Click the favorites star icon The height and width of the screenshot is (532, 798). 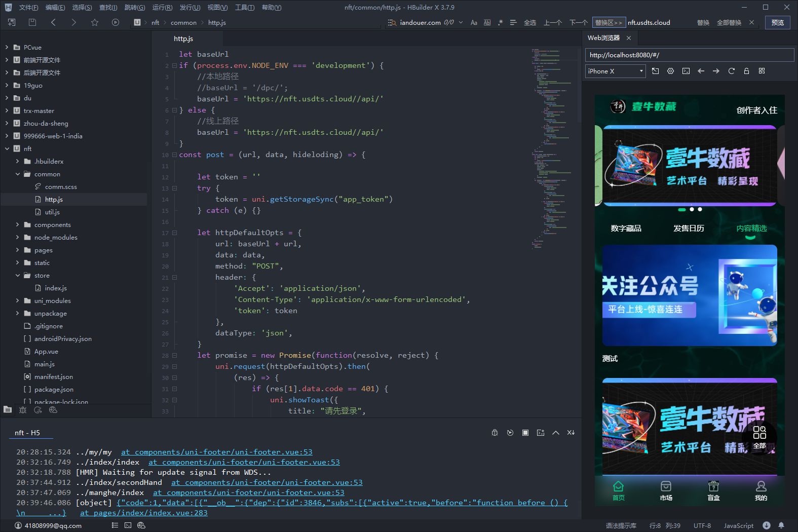click(x=95, y=22)
